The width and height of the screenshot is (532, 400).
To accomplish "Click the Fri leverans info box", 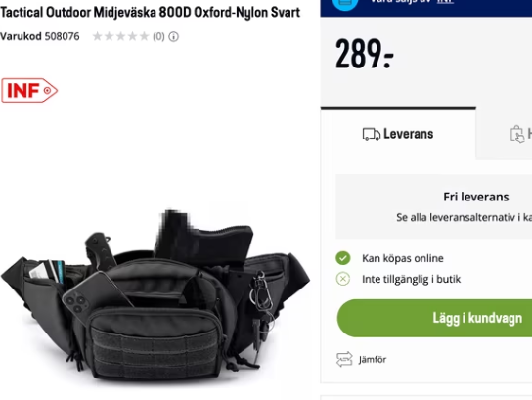I will (x=434, y=206).
